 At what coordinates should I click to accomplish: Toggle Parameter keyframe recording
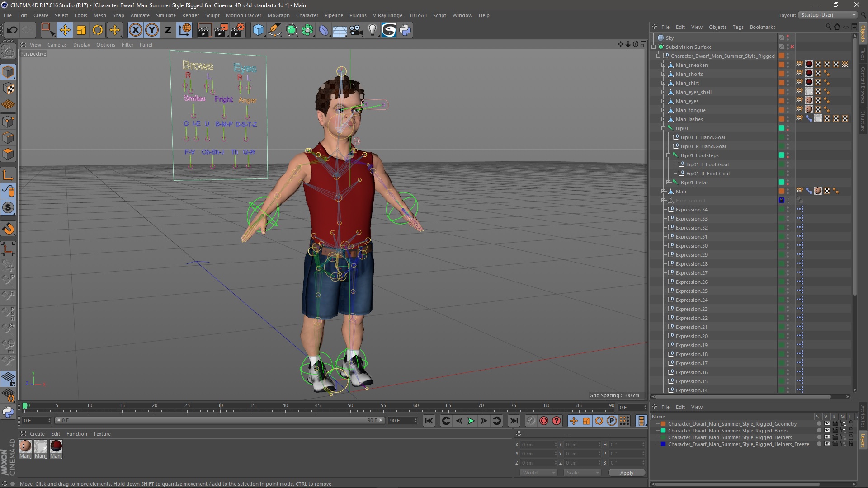pyautogui.click(x=612, y=421)
